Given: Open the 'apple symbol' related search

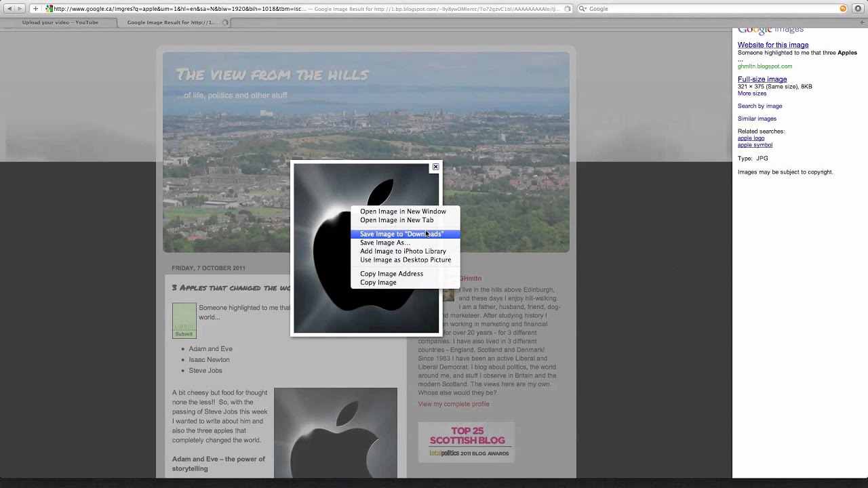Looking at the screenshot, I should coord(755,145).
